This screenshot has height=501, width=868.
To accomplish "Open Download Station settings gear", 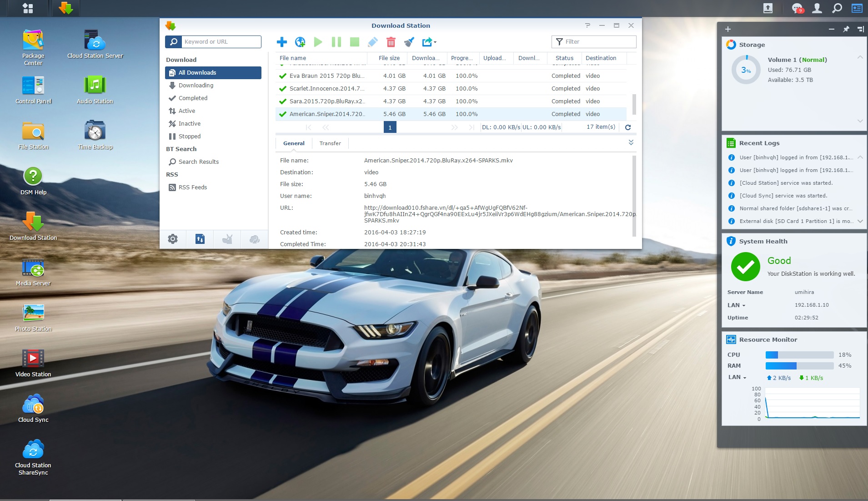I will pos(173,239).
